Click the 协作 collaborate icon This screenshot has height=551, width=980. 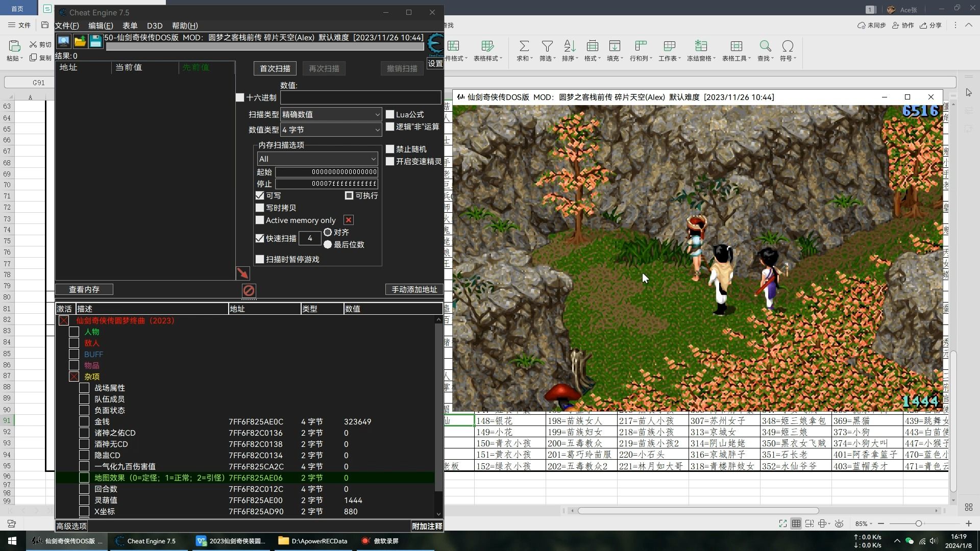click(895, 25)
